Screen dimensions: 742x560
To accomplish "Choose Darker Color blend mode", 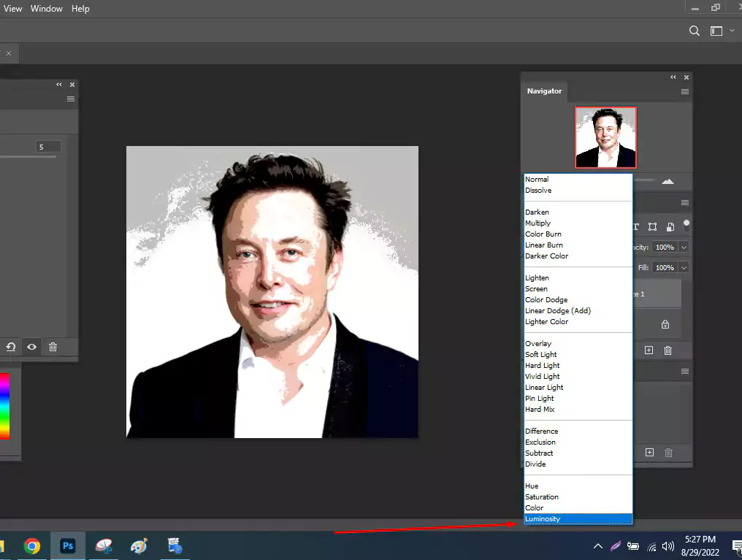I will 578,256.
